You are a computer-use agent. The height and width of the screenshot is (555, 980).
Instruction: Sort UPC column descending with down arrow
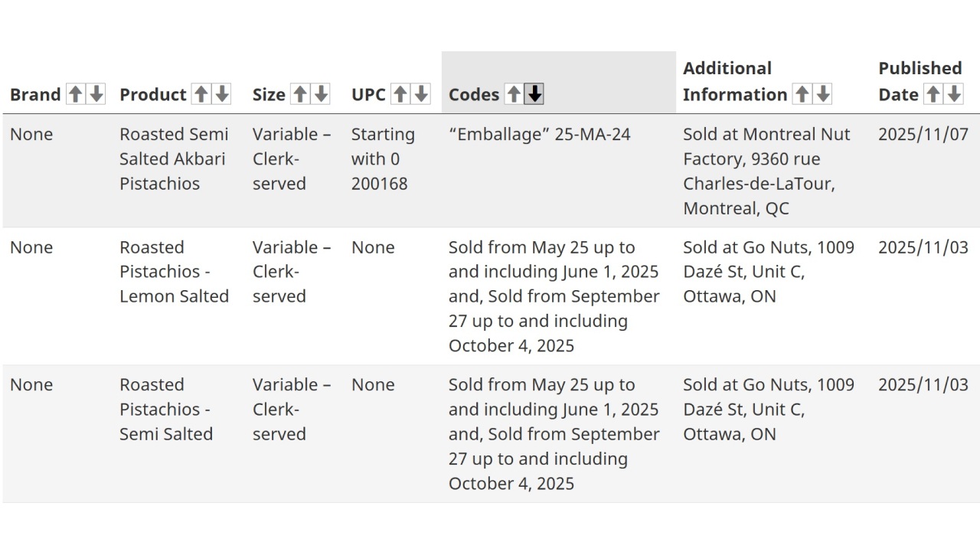[x=421, y=94]
